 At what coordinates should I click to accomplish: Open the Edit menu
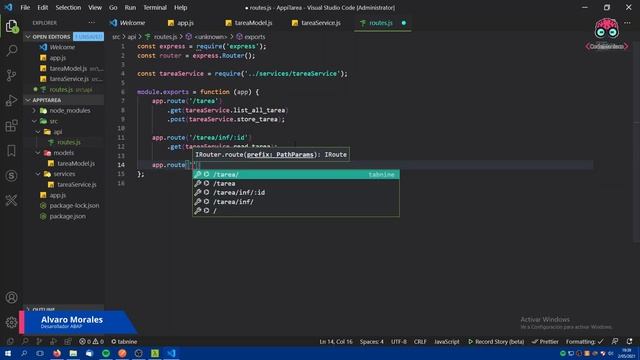[x=42, y=7]
